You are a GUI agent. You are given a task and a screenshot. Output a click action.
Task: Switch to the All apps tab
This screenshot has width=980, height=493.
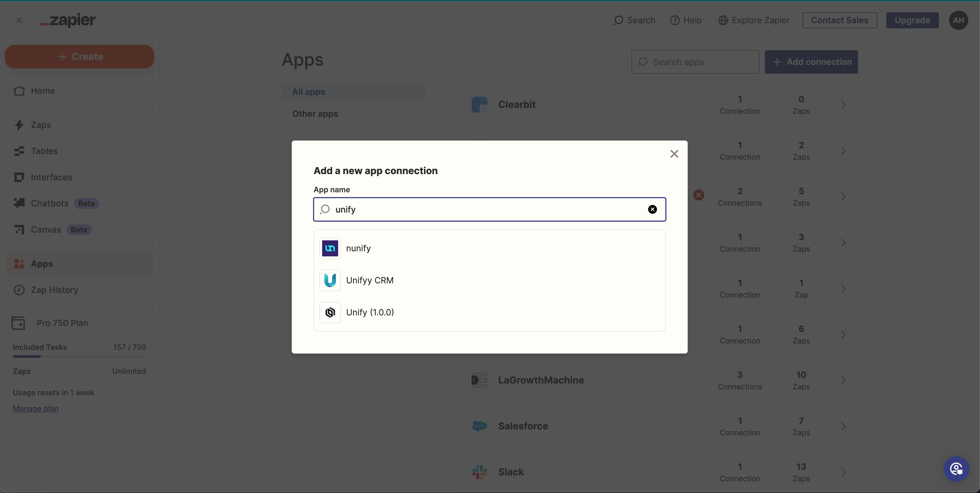[x=309, y=92]
